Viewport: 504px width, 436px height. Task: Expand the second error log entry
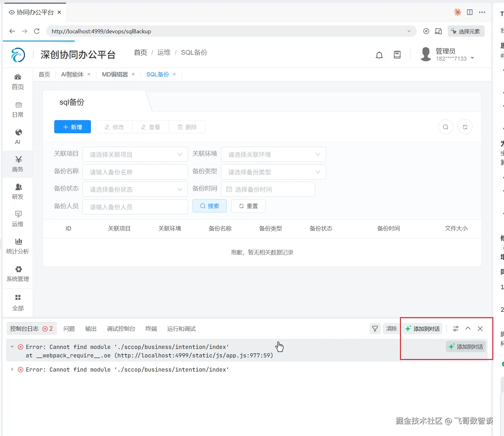point(12,369)
